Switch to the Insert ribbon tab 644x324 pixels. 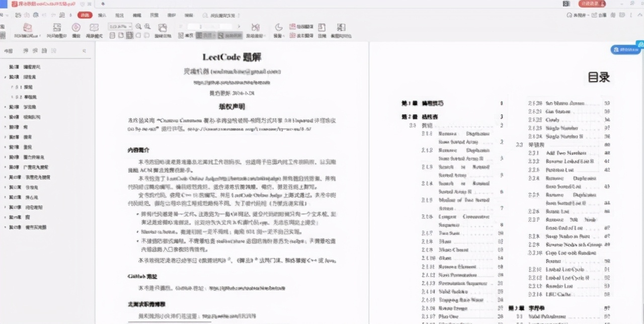[x=102, y=15]
